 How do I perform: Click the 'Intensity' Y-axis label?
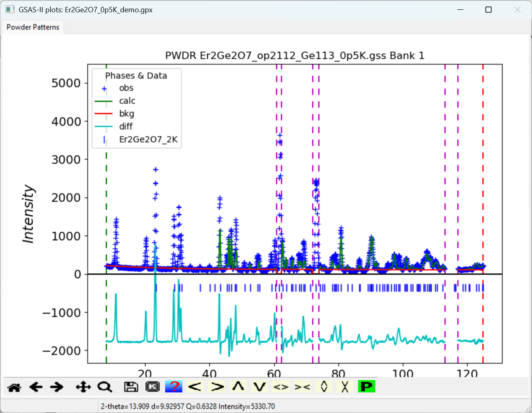click(28, 214)
